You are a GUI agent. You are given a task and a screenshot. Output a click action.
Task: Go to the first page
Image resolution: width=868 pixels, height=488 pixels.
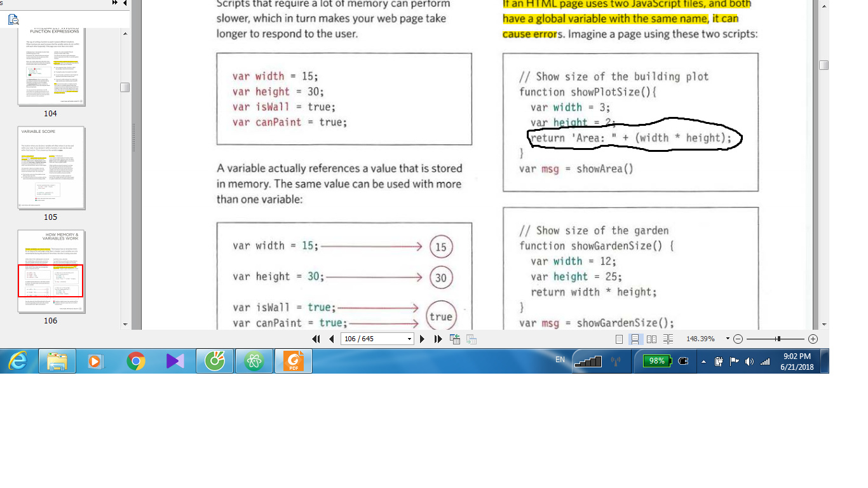click(x=316, y=339)
